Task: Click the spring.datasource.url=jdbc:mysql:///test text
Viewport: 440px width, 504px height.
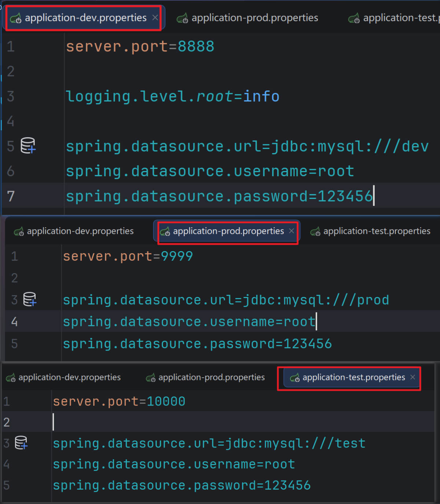Action: (x=209, y=443)
